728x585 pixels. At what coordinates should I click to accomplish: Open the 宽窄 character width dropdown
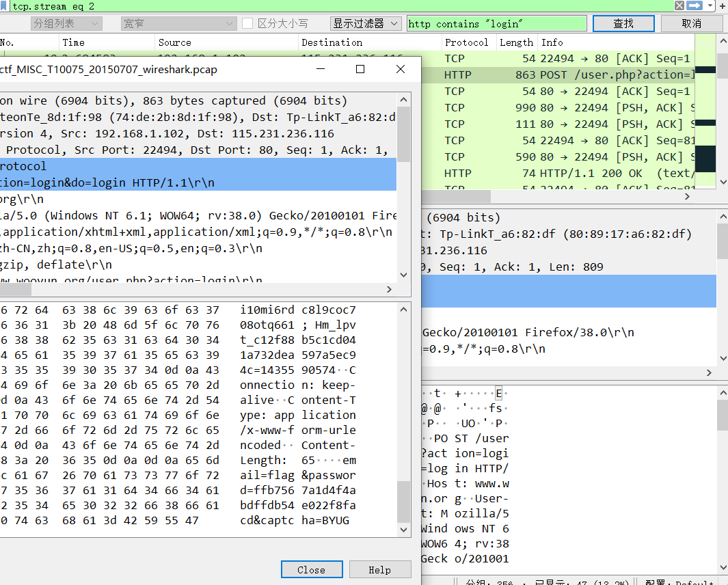[178, 23]
